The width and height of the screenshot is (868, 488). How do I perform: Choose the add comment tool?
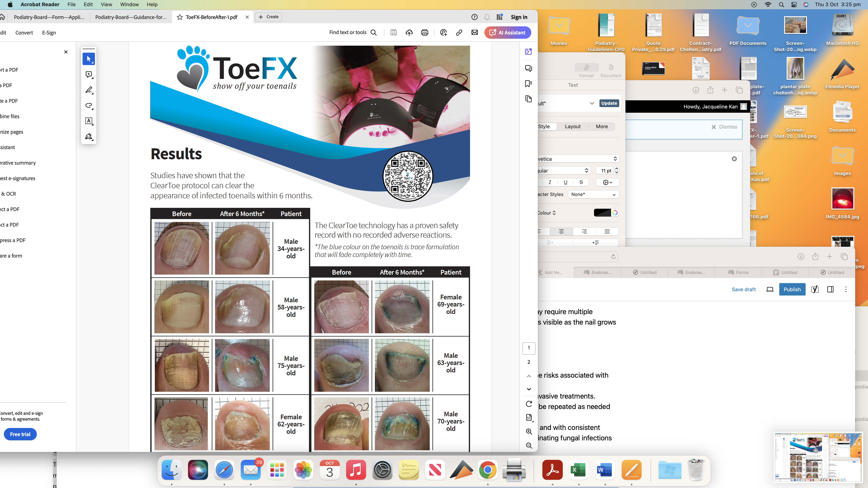tap(89, 75)
